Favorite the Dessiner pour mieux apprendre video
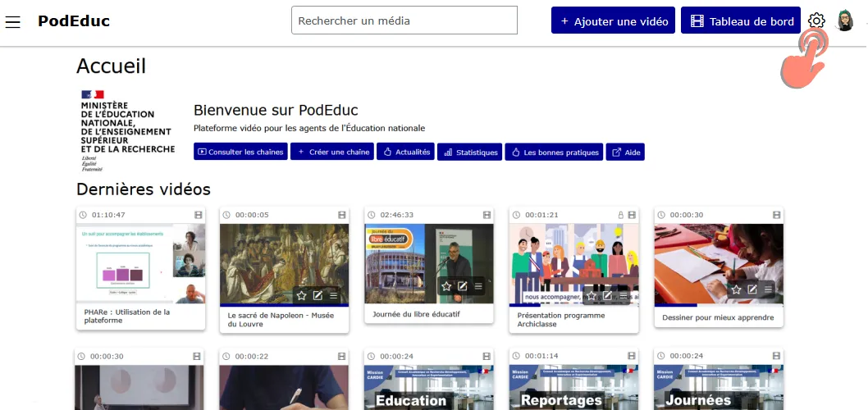This screenshot has height=410, width=868. coord(736,289)
